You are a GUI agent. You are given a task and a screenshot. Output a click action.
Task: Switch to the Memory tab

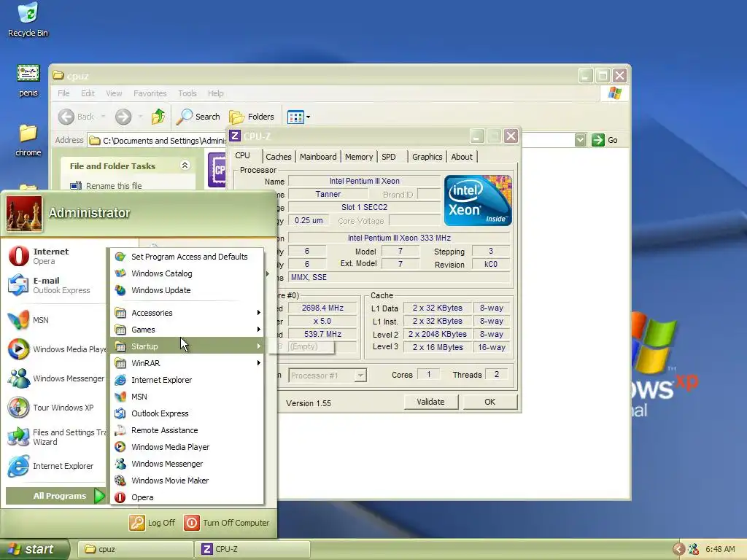(359, 157)
